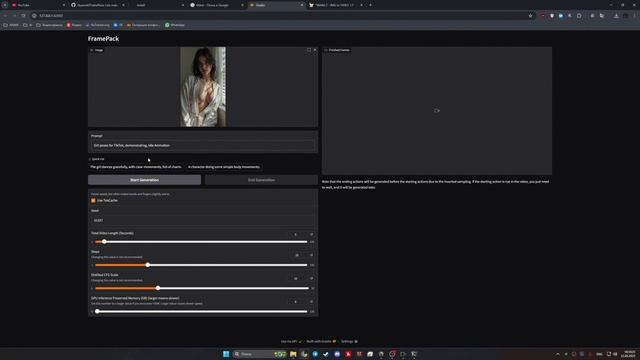Screen dimensions: 640x360
Task: Click the Distilled CFG Scale number box
Action: tap(298, 278)
